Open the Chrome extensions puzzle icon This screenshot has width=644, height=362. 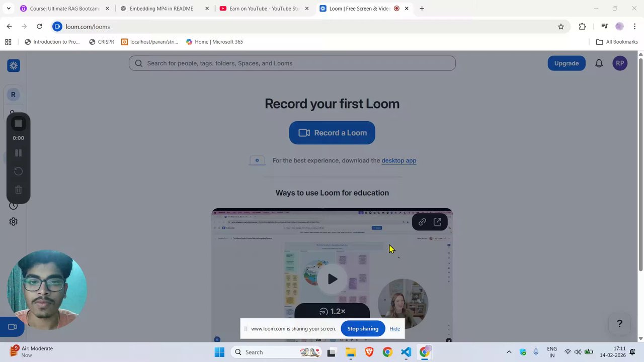(x=583, y=27)
